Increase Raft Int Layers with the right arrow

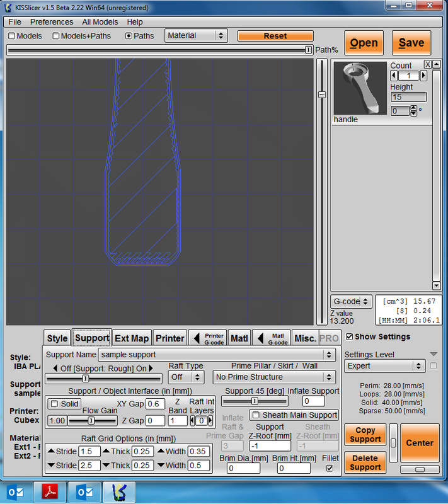210,420
